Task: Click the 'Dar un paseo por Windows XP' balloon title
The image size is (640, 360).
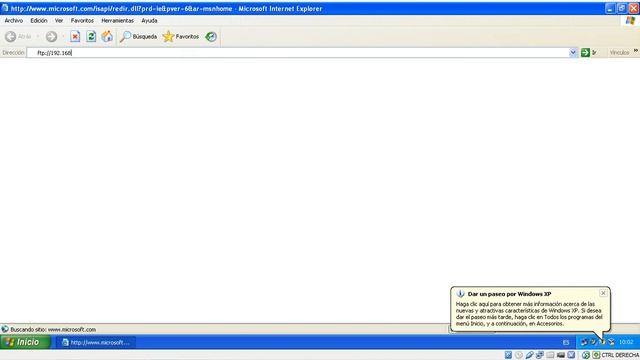Action: (x=509, y=294)
